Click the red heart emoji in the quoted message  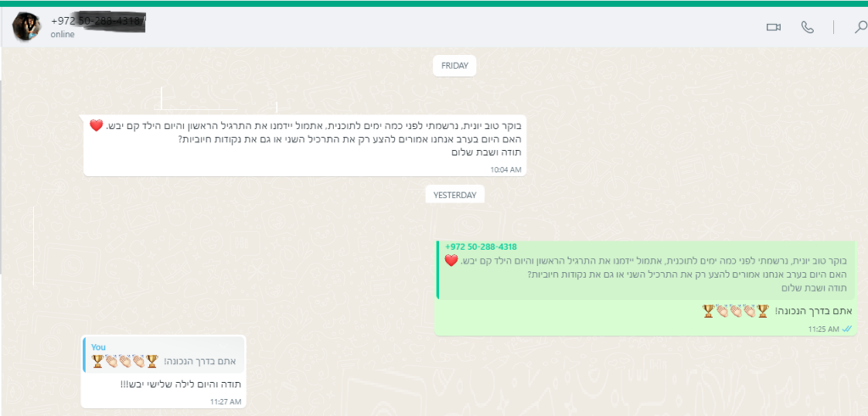coord(452,260)
